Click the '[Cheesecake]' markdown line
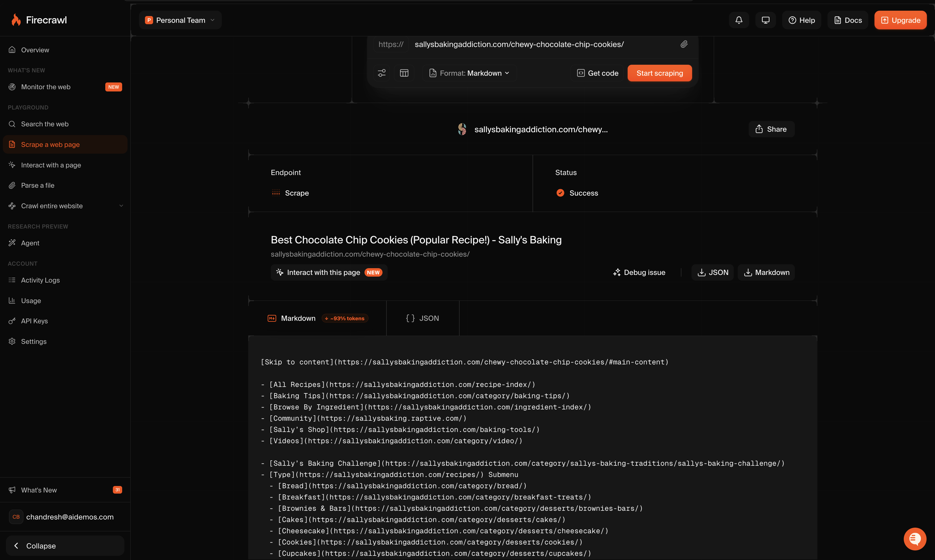 pos(439,531)
